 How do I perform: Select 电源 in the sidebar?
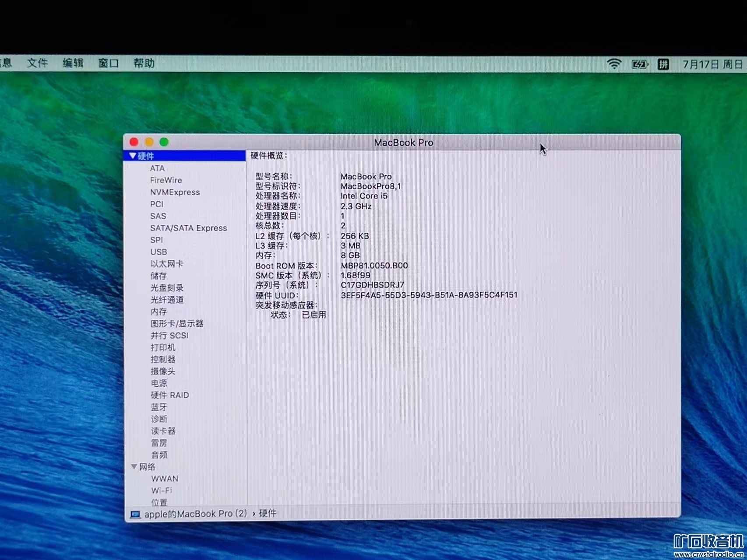point(159,383)
